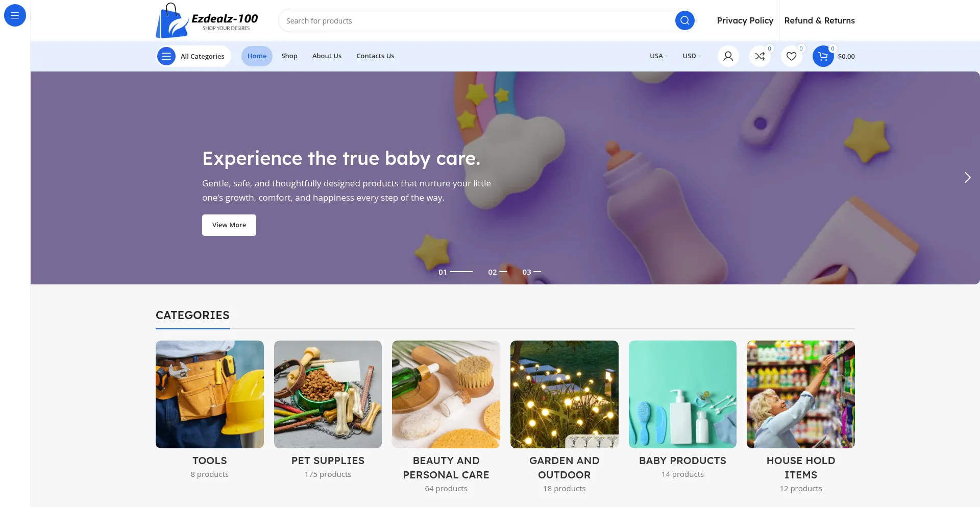
Task: Open the user account icon
Action: pos(728,56)
